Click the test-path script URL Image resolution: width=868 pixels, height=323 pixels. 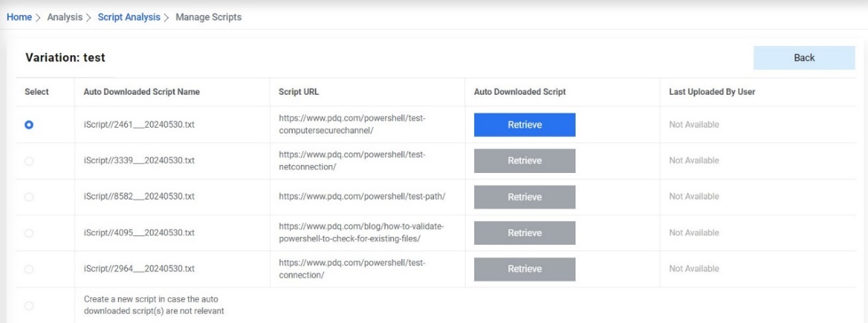tap(363, 197)
